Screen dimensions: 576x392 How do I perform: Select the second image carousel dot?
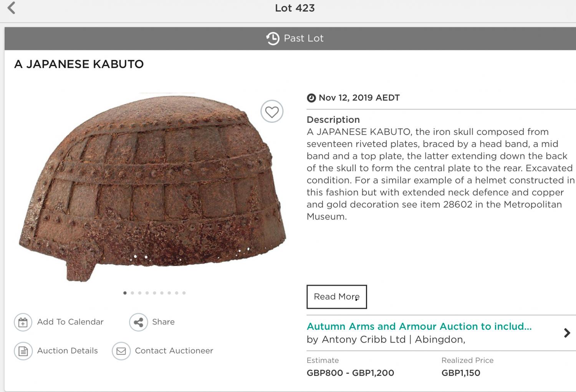(x=132, y=293)
